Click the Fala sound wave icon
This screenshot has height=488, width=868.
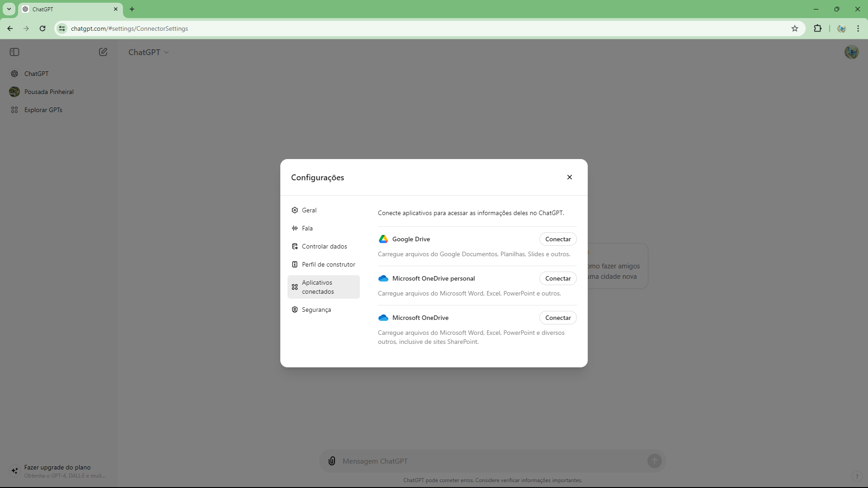[x=295, y=228]
